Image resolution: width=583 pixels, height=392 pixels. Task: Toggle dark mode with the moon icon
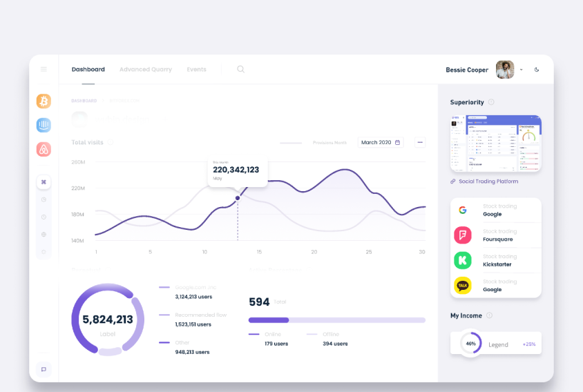coord(537,70)
